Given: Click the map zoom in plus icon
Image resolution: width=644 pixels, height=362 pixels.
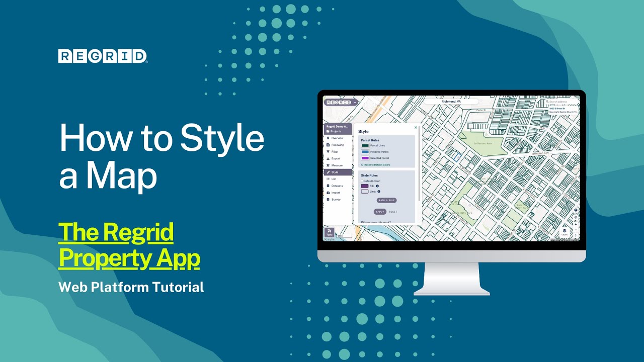Looking at the screenshot, I should click(x=576, y=224).
